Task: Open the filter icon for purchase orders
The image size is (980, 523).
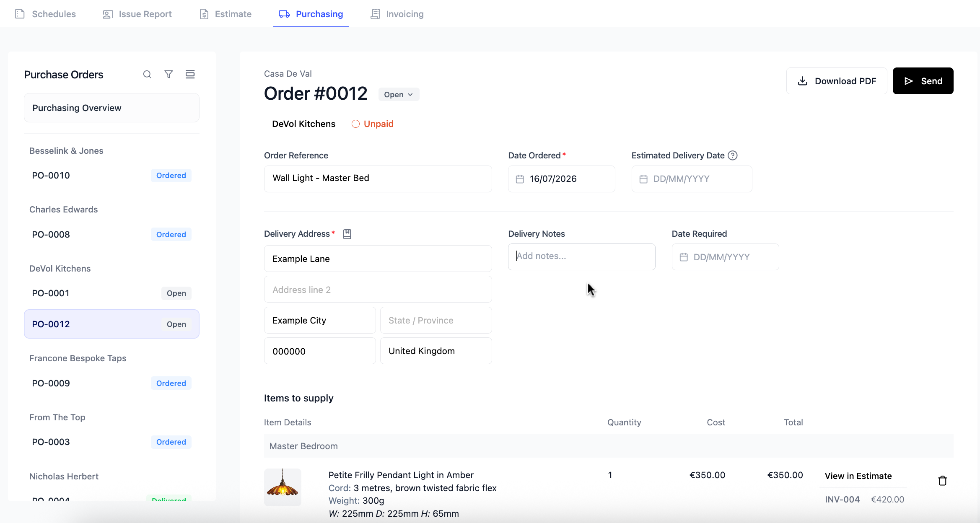Action: [x=169, y=75]
